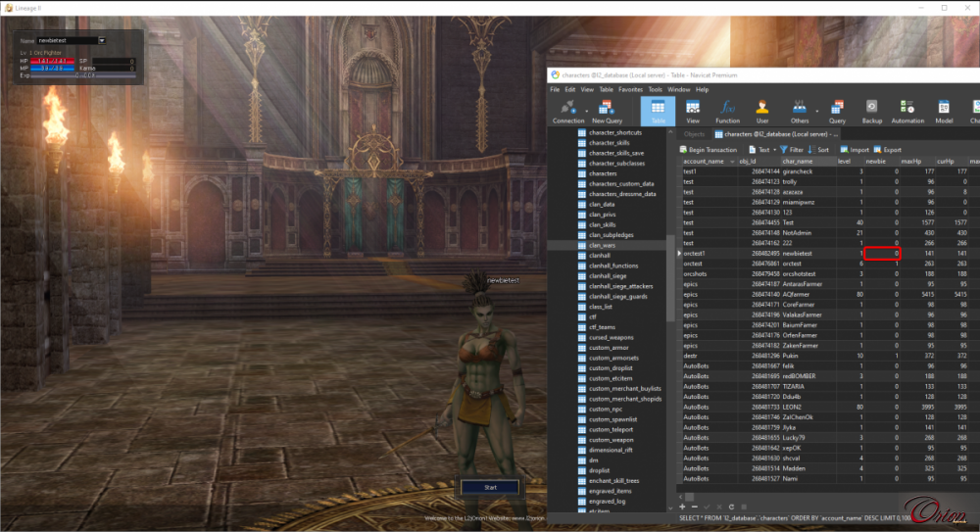Image resolution: width=980 pixels, height=532 pixels.
Task: Delete record with the minus icon
Action: [x=695, y=507]
